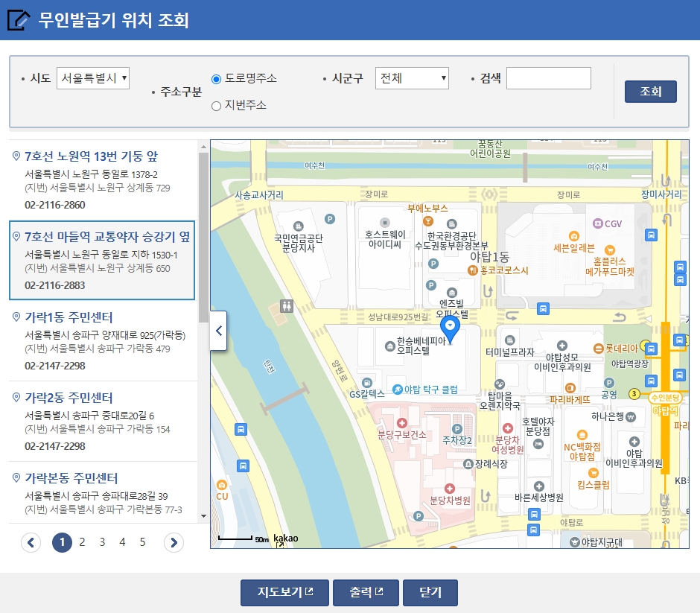The image size is (700, 613).
Task: Click the CGV cinema icon on the map
Action: pyautogui.click(x=598, y=223)
